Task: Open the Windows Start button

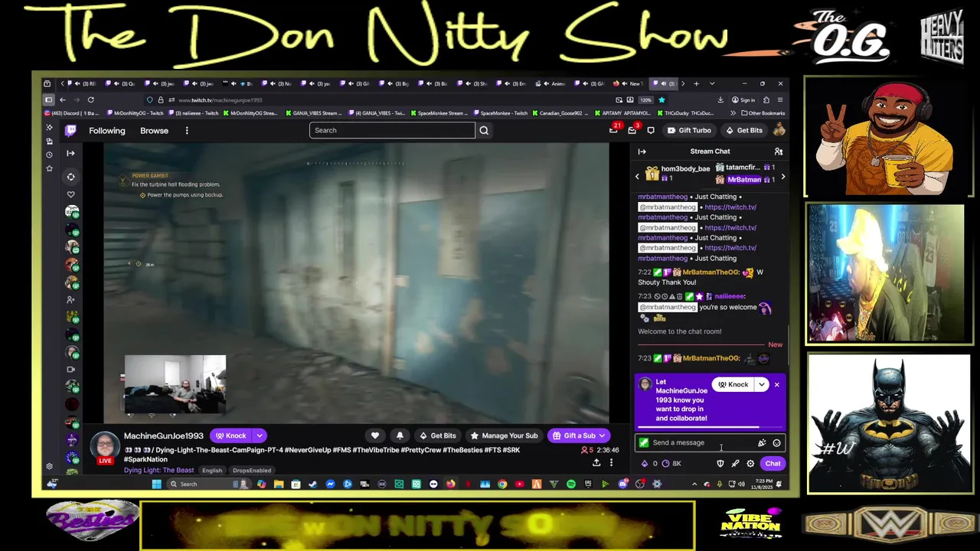Action: pos(157,484)
